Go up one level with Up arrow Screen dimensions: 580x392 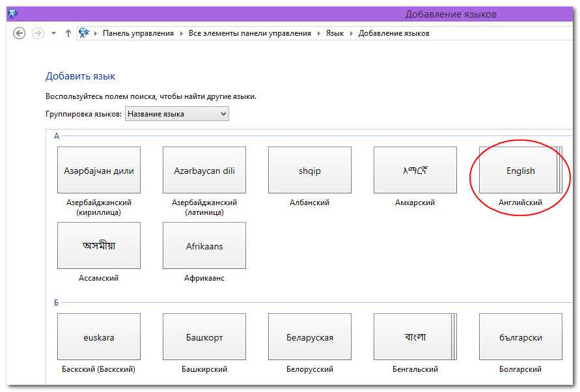coord(68,33)
